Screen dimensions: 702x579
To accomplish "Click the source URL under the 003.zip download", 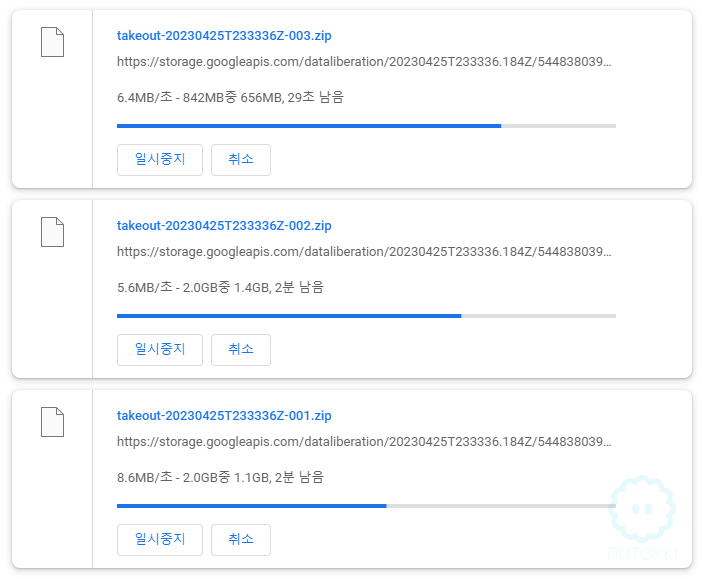I will coord(364,62).
